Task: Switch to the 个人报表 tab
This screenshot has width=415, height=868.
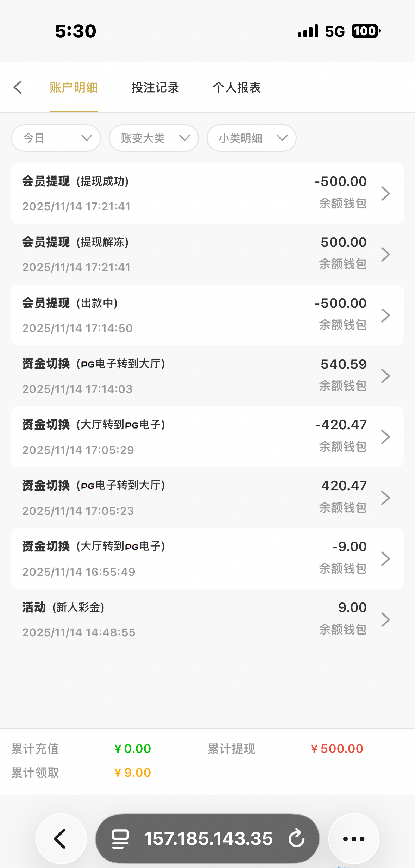Action: [x=237, y=87]
